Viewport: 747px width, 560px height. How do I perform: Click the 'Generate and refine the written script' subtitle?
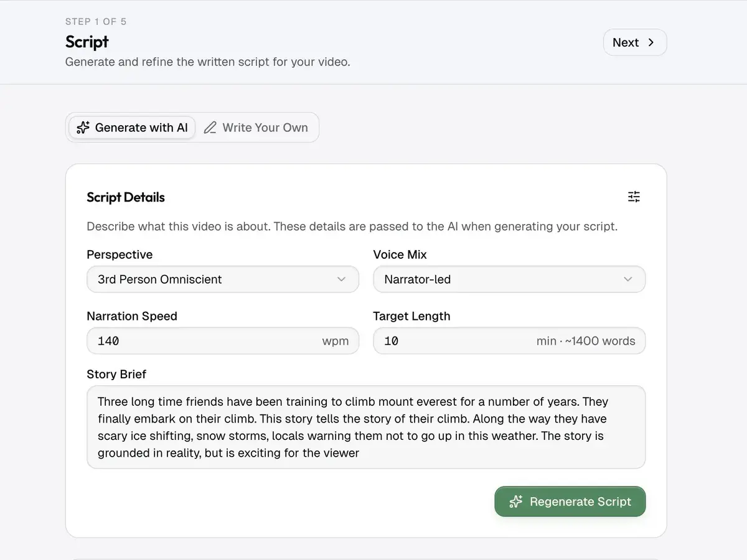coord(208,62)
